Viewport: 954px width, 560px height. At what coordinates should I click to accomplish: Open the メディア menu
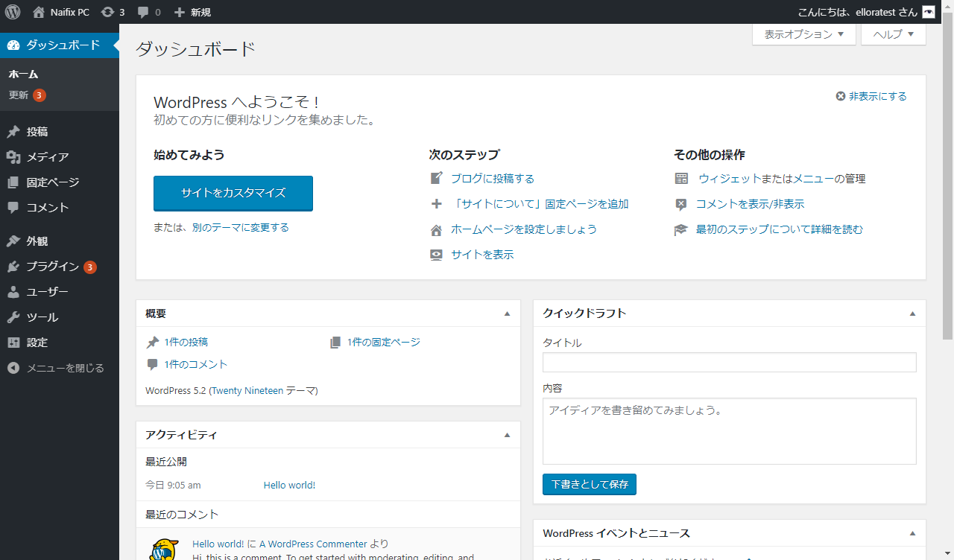pos(48,157)
